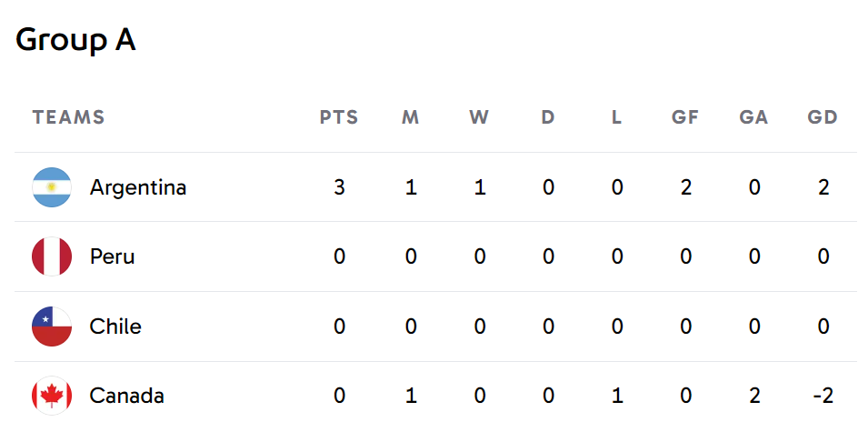Click the Argentina flag icon
Screen dimensions: 868x442
52,187
